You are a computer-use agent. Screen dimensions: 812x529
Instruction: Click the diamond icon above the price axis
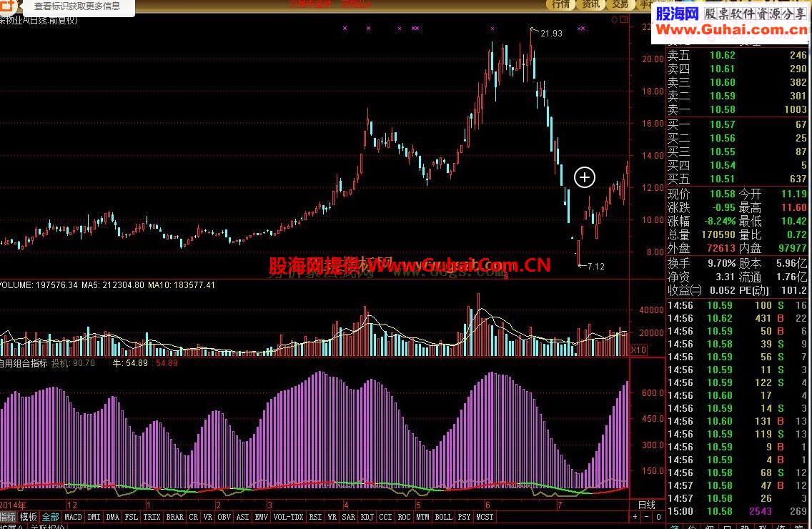[x=614, y=20]
